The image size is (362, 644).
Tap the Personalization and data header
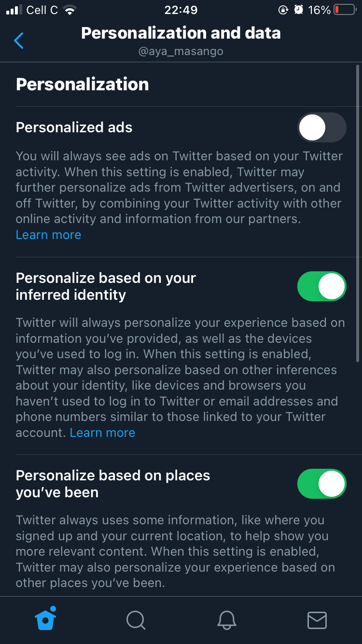[181, 33]
